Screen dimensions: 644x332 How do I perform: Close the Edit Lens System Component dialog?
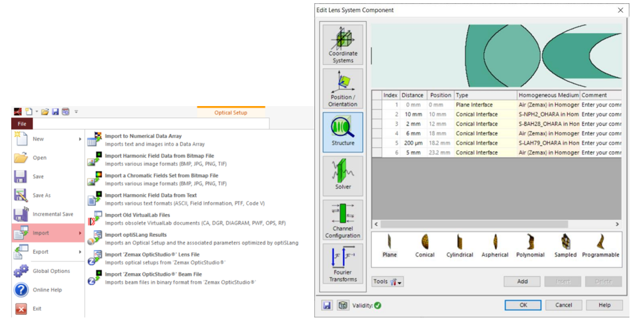point(621,11)
